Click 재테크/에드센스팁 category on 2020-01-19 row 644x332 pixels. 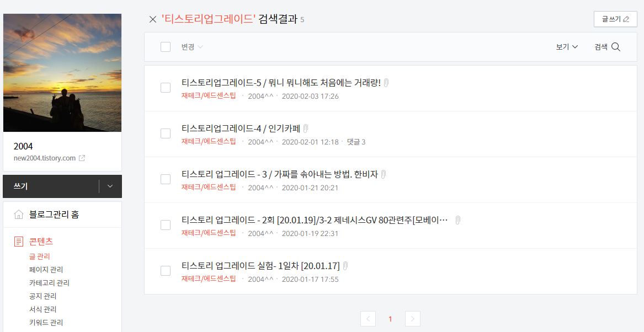pyautogui.click(x=209, y=233)
